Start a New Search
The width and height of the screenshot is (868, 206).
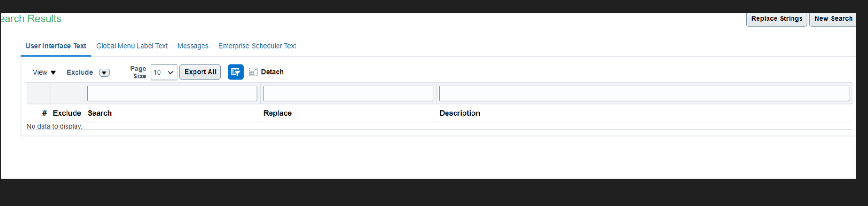(x=833, y=19)
